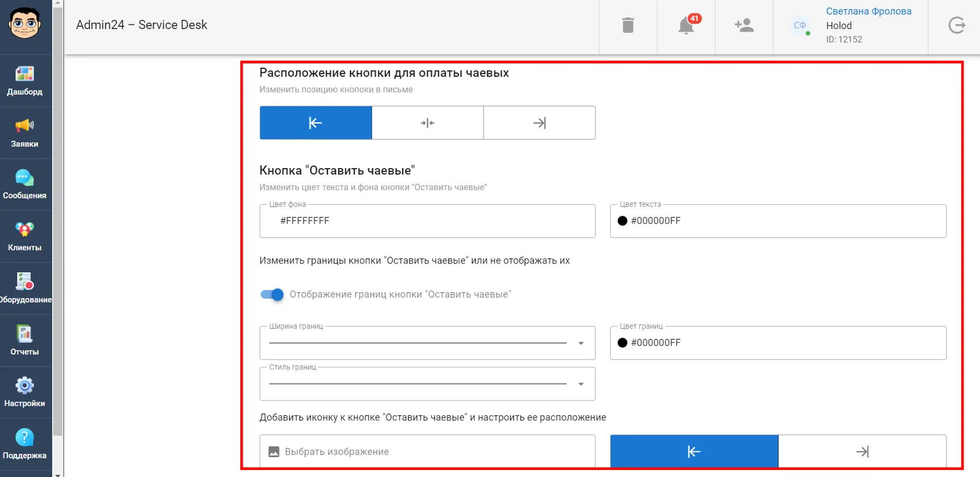Click the Цвет фона input field
Viewport: 980px width, 477px height.
click(x=428, y=221)
